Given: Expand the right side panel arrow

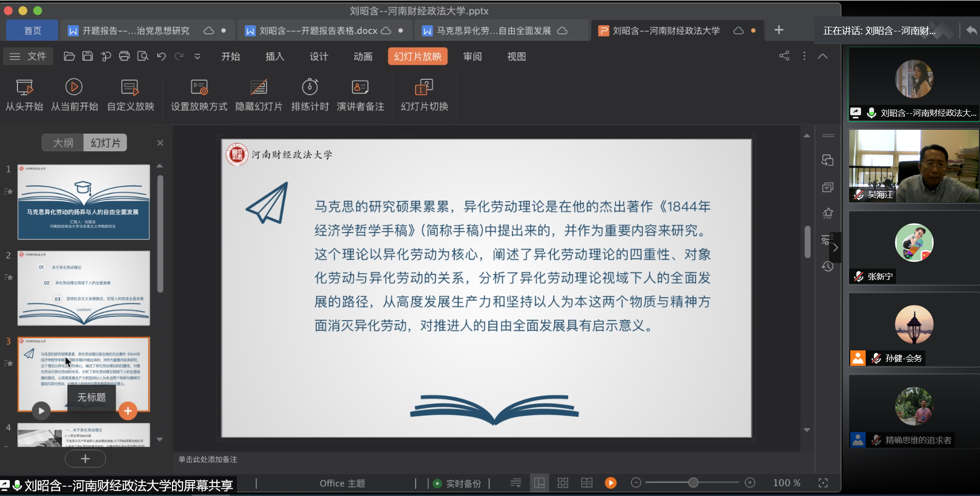Looking at the screenshot, I should 835,247.
